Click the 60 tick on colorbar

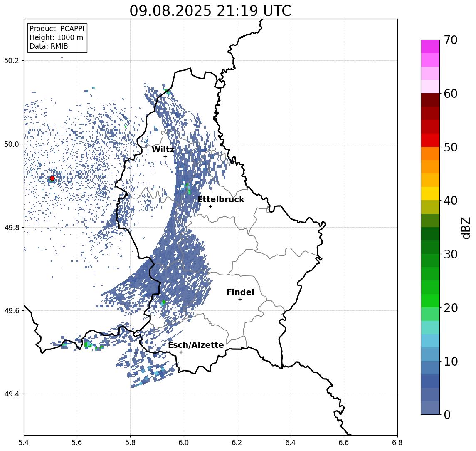451,94
